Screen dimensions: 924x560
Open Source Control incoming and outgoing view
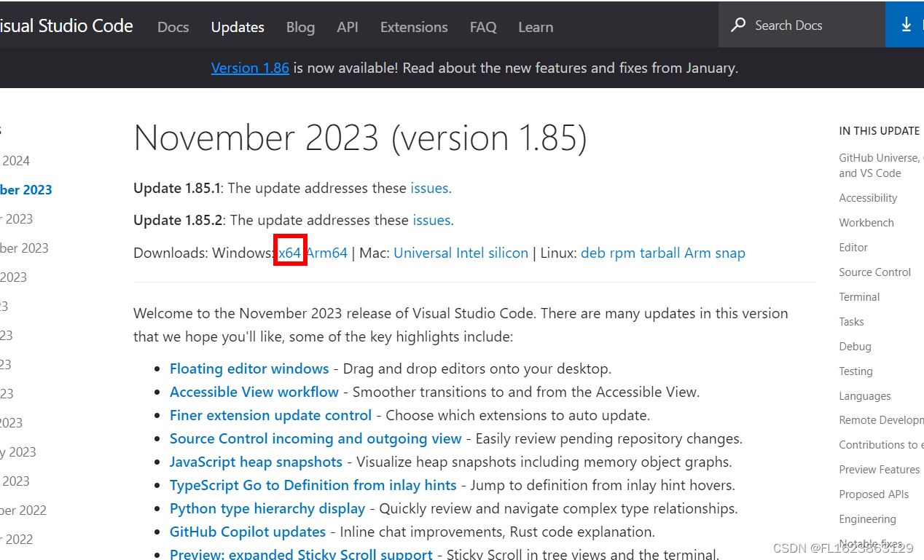[x=316, y=438]
